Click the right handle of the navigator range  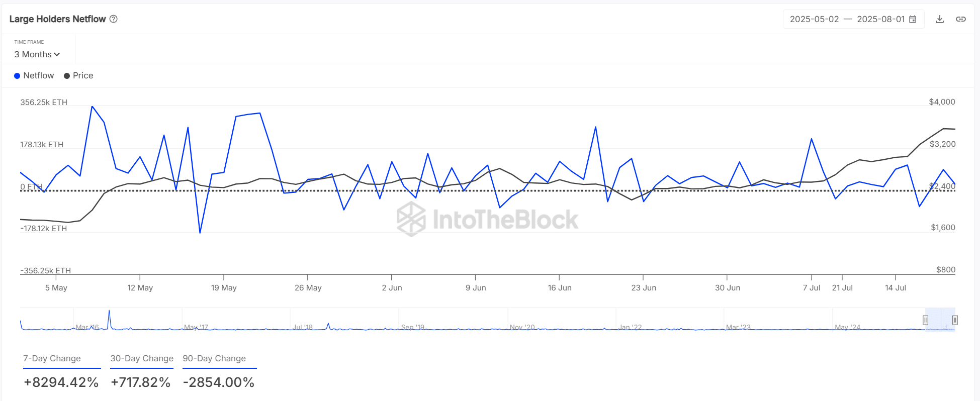(955, 320)
